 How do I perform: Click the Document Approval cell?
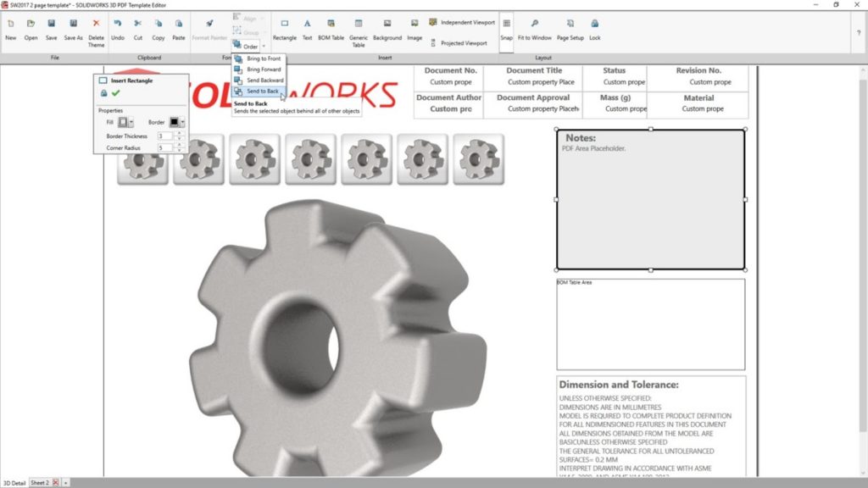point(532,97)
